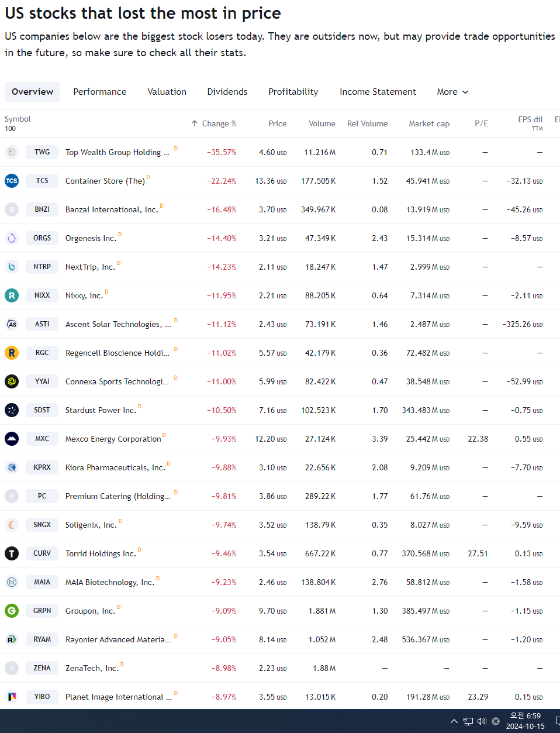Click the NTRP NextTrip logo icon
The height and width of the screenshot is (733, 560).
[x=12, y=267]
